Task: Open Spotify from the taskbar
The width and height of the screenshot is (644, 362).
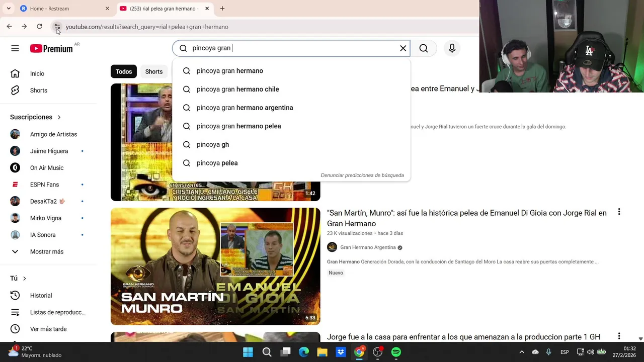Action: [396, 352]
